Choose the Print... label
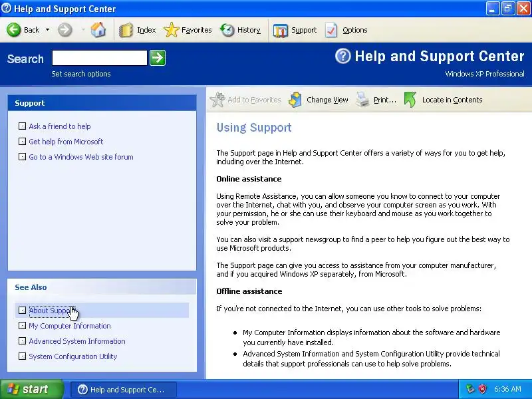The height and width of the screenshot is (399, 532). 385,100
